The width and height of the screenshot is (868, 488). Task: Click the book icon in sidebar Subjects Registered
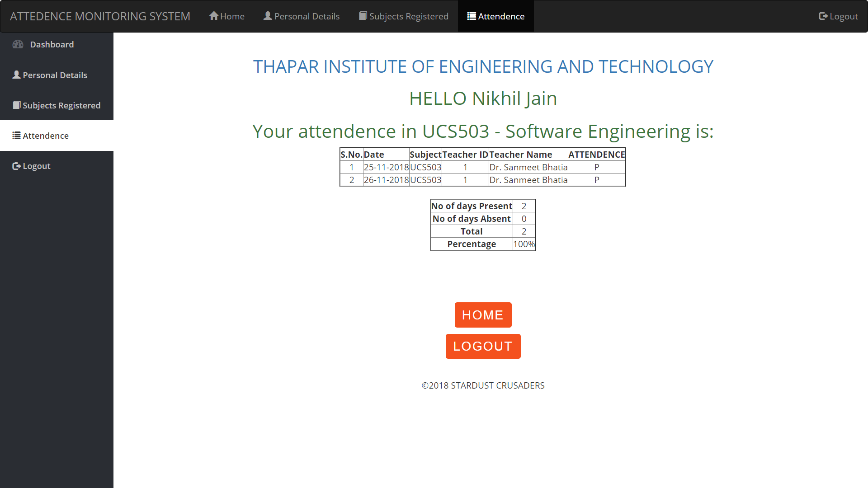click(x=17, y=105)
